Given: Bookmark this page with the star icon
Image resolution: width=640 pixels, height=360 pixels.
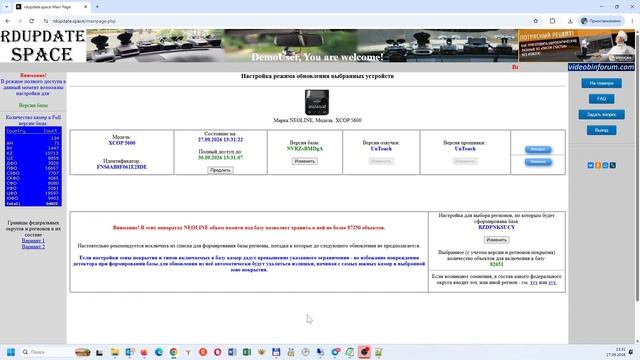Looking at the screenshot, I should click(x=536, y=21).
